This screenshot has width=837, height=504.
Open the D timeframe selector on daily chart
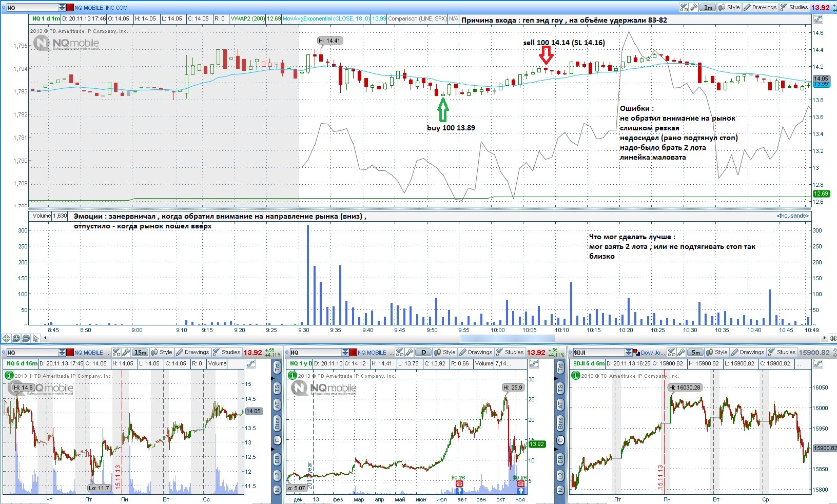point(423,352)
